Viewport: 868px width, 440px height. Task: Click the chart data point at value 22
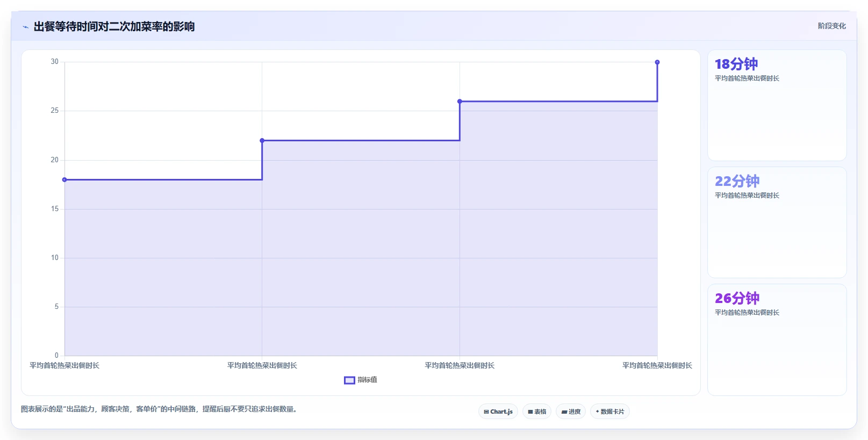click(262, 141)
